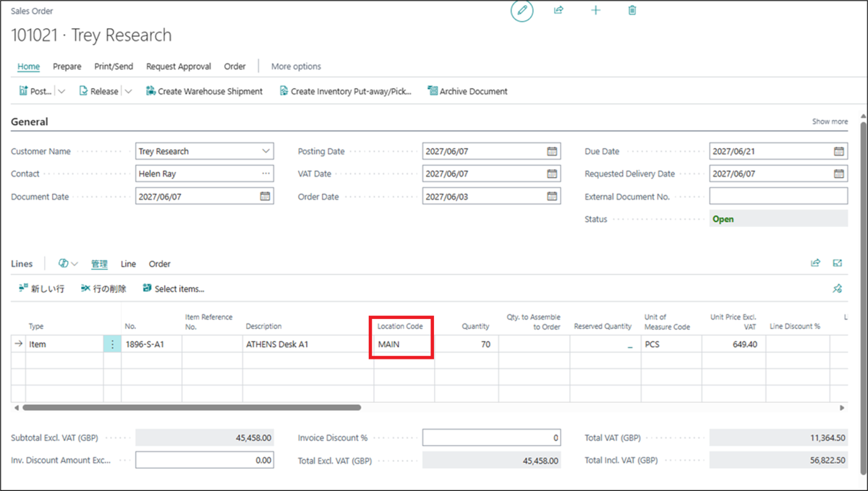Screen dimensions: 868x491
Task: Click the Reserved Quantity column header
Action: tap(603, 327)
